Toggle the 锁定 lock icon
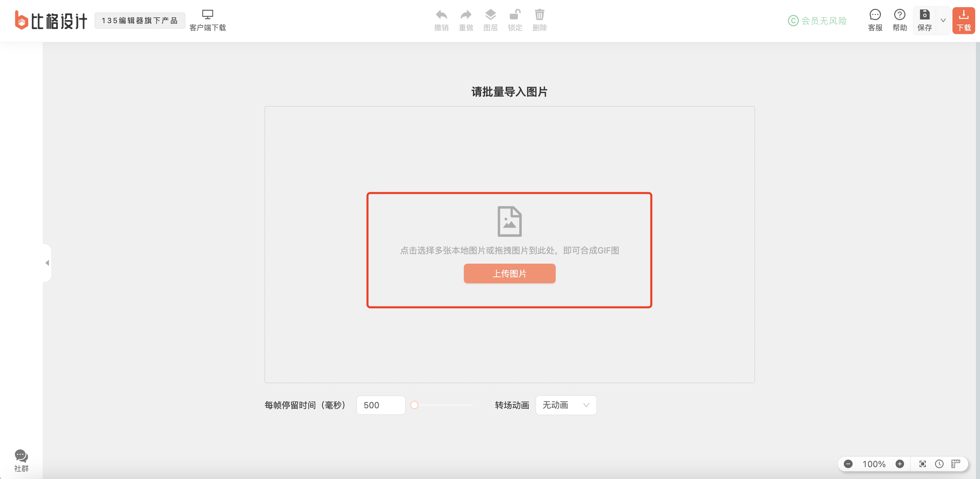Viewport: 980px width, 479px height. 515,20
